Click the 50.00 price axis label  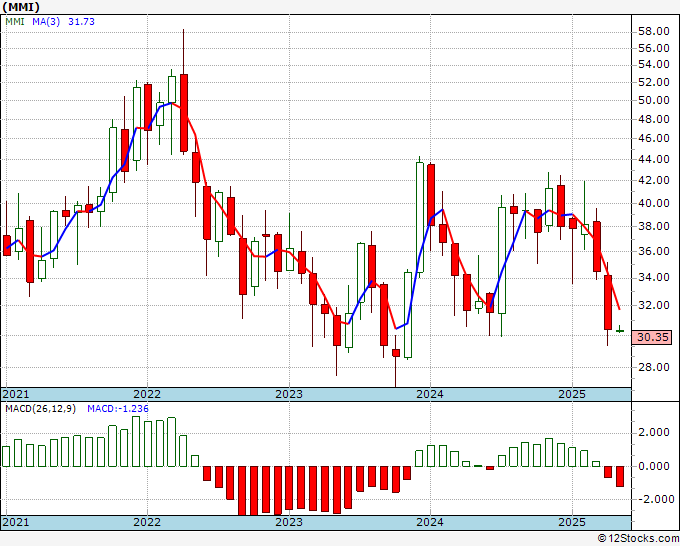click(x=654, y=100)
